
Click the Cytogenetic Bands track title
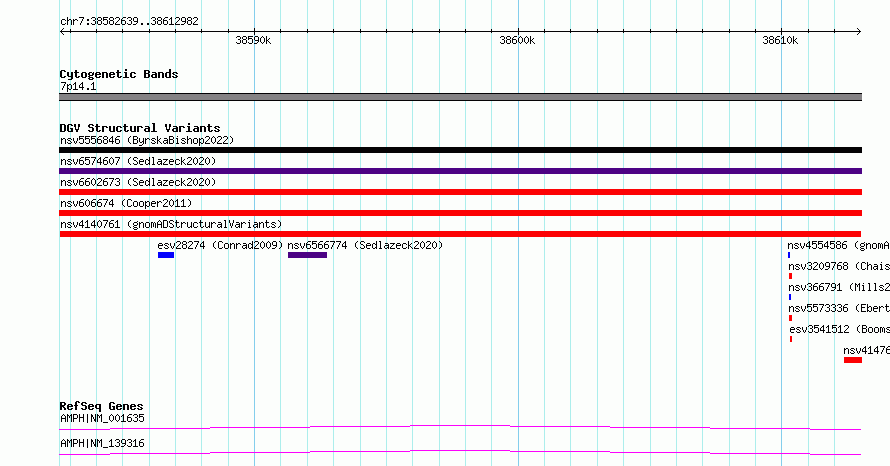click(x=119, y=74)
